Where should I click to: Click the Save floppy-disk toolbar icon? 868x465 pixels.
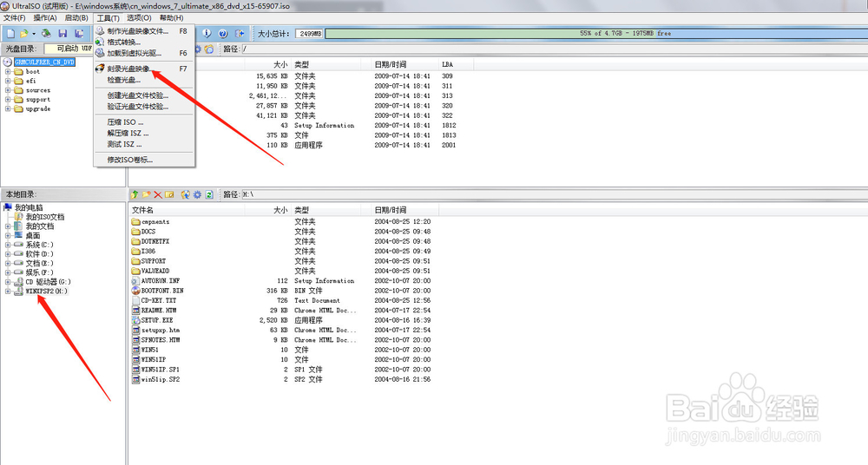pyautogui.click(x=62, y=34)
